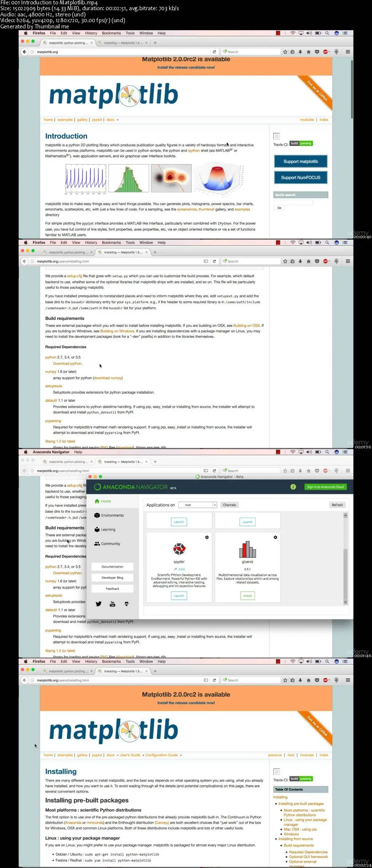Click the Feedback button in Anaconda Navigator

coord(112,588)
